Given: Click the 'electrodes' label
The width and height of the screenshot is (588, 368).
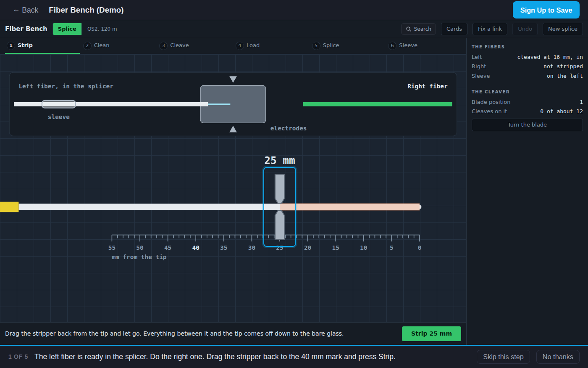Looking at the screenshot, I should click(289, 128).
